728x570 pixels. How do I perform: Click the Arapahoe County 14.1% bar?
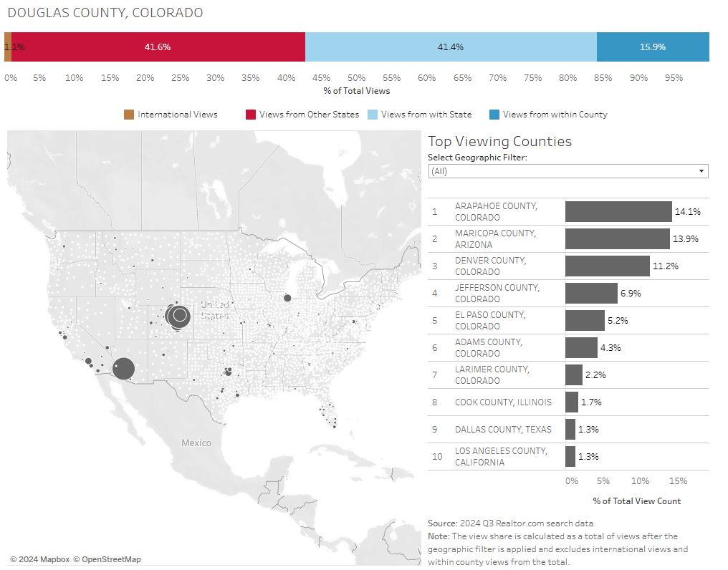(618, 212)
